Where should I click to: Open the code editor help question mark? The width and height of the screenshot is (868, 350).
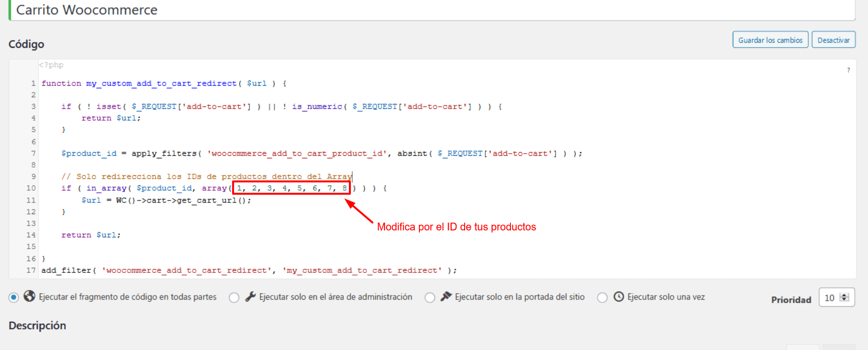point(848,70)
